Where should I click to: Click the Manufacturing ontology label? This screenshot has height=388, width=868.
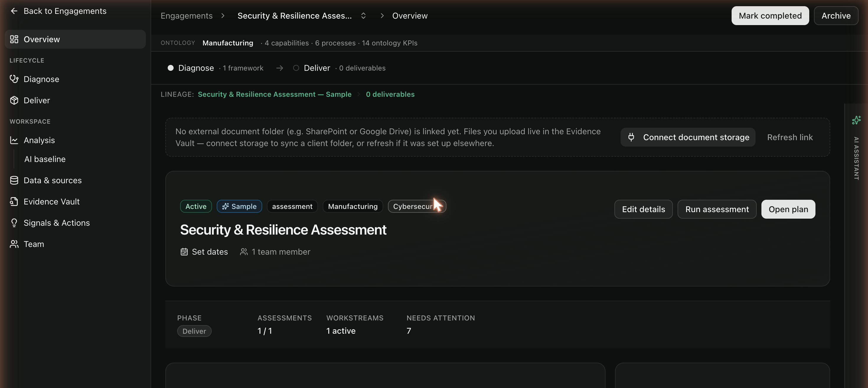point(228,43)
